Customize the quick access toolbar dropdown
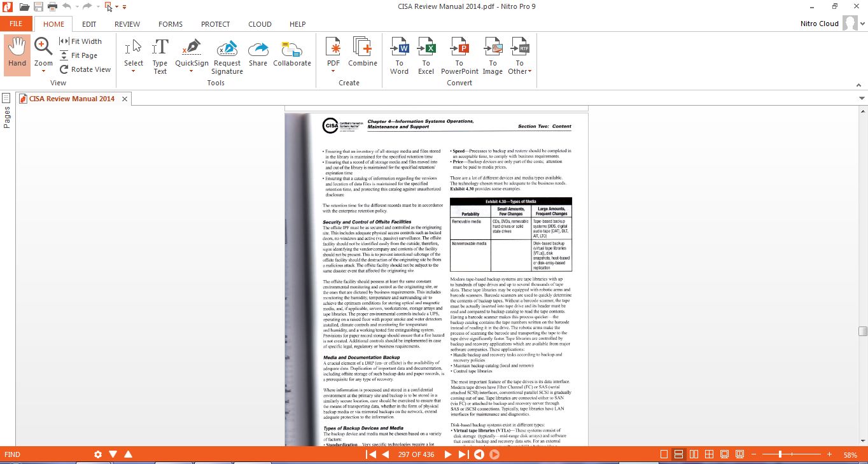Image resolution: width=868 pixels, height=464 pixels. tap(124, 7)
